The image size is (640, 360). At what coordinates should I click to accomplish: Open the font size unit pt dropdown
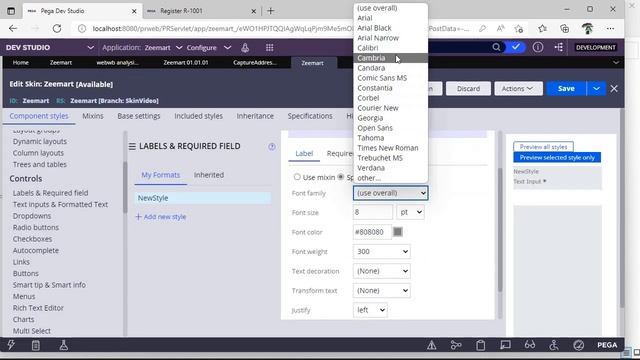pos(410,212)
